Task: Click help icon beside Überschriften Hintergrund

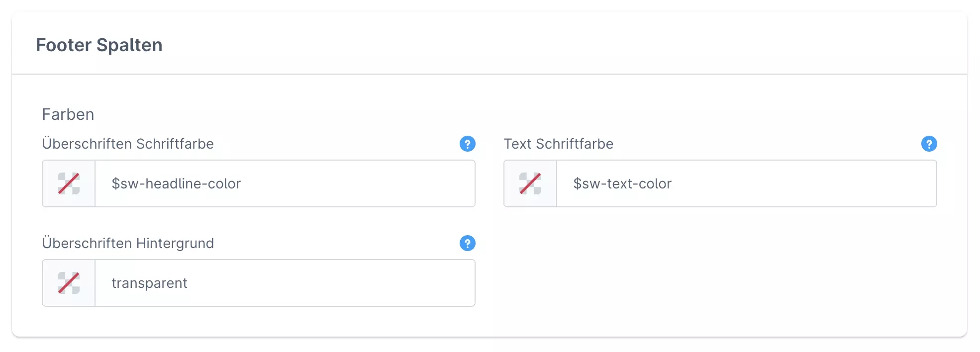Action: [467, 243]
